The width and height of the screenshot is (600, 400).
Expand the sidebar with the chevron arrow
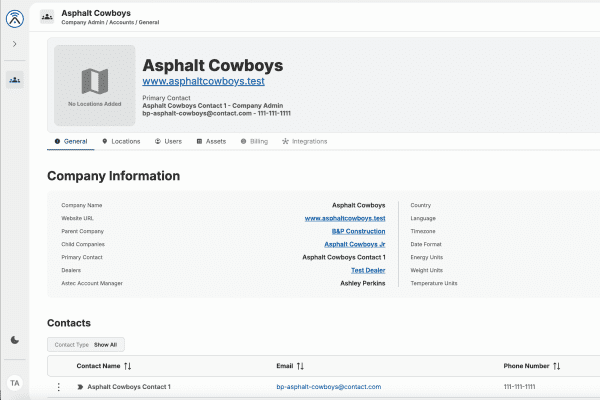(x=15, y=44)
